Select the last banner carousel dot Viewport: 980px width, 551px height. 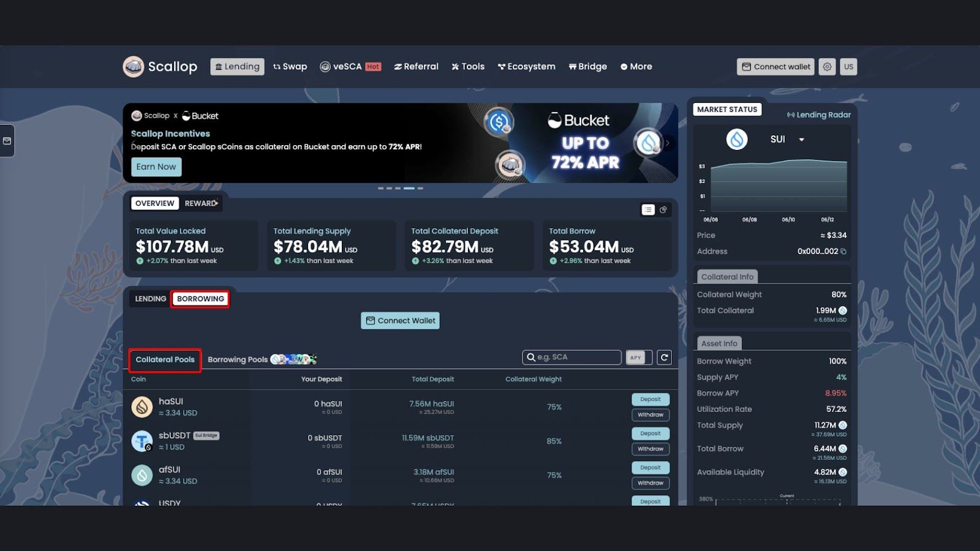tap(420, 188)
